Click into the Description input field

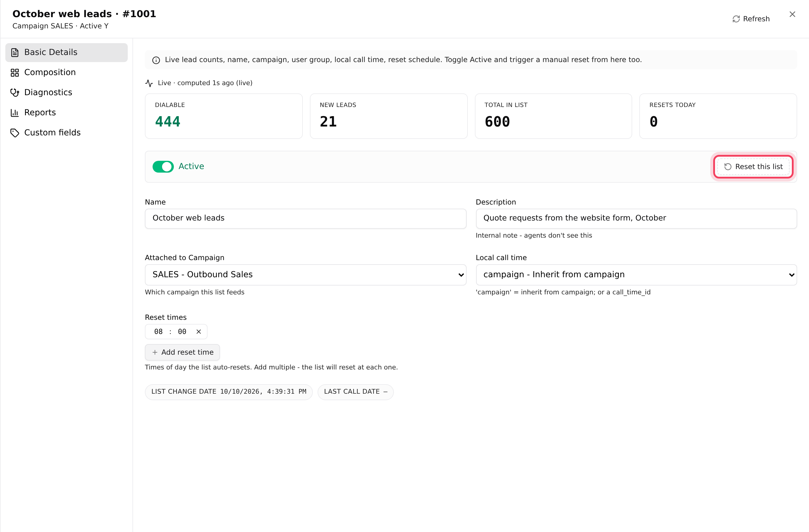tap(636, 218)
